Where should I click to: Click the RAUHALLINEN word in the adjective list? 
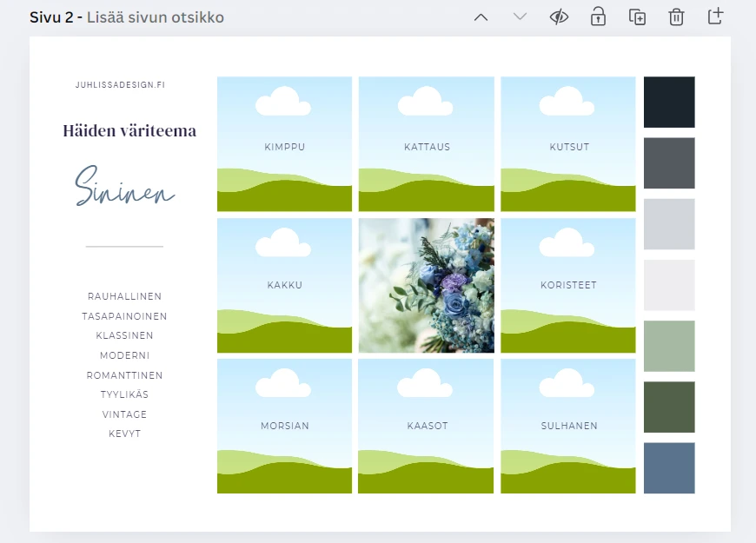tap(124, 296)
